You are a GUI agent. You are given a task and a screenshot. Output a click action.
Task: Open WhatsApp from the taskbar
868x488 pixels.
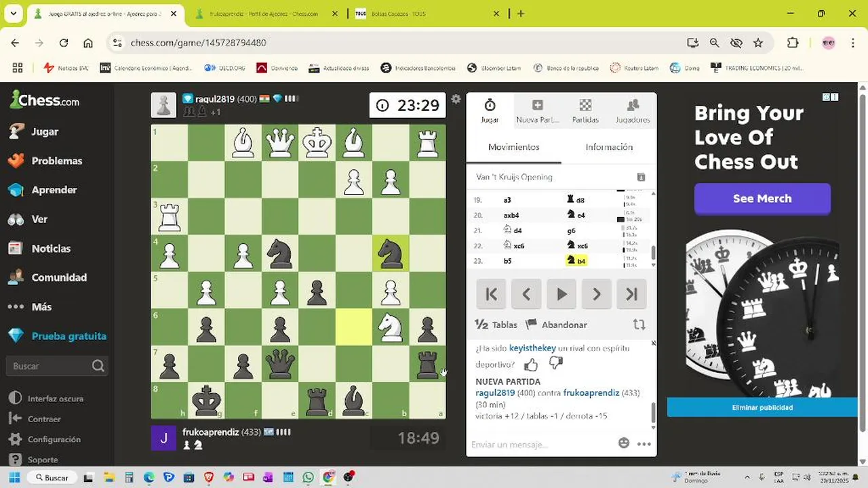pyautogui.click(x=309, y=478)
